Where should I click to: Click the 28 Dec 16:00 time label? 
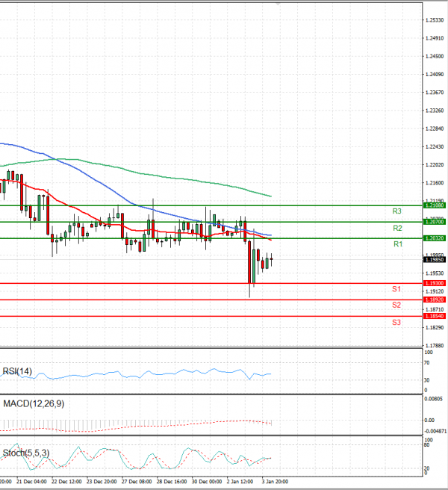tap(172, 482)
